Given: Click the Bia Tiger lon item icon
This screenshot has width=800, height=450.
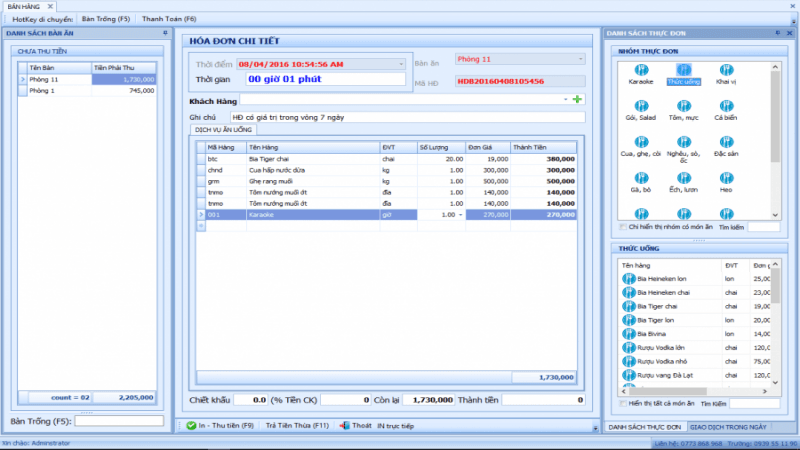Looking at the screenshot, I should point(629,320).
